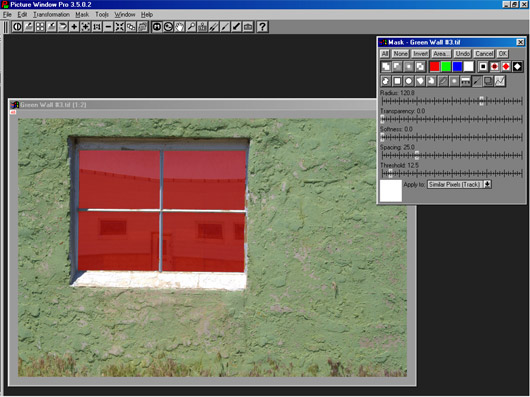Click the Spacing slider track
The height and width of the screenshot is (397, 530).
(x=452, y=155)
